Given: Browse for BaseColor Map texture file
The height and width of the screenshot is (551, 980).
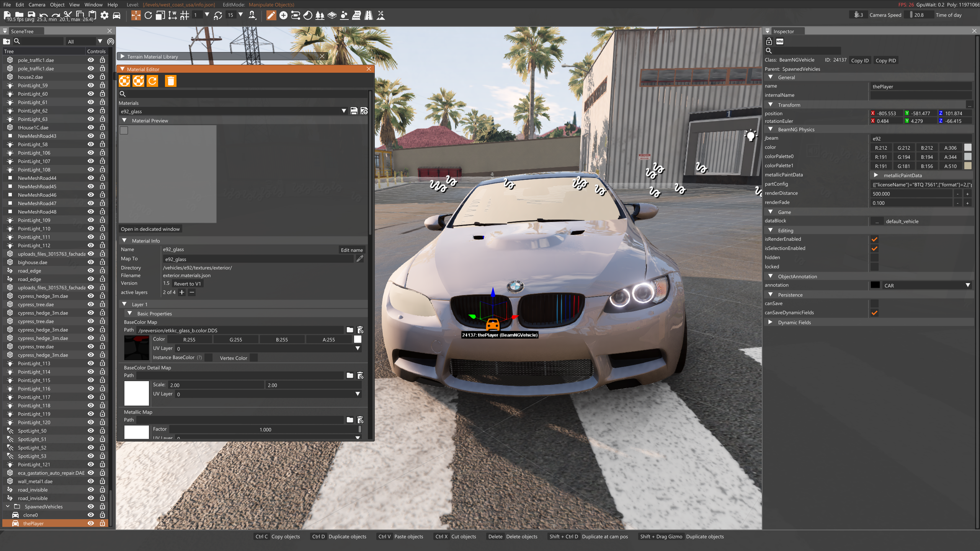Looking at the screenshot, I should pyautogui.click(x=350, y=330).
